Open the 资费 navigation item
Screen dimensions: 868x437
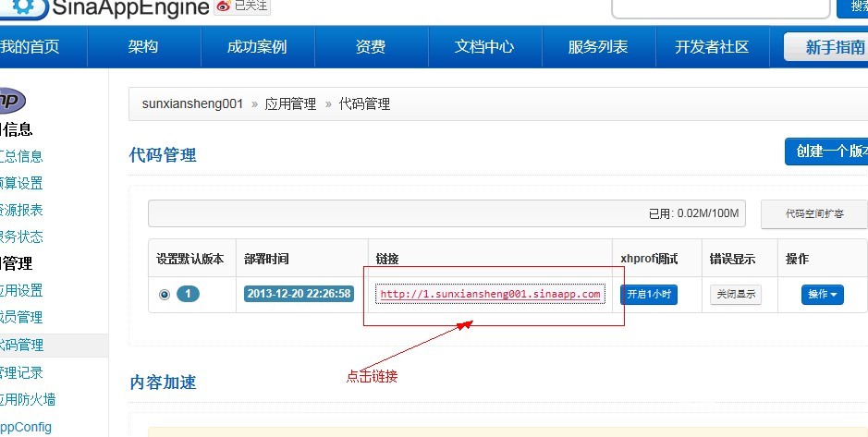[x=371, y=47]
